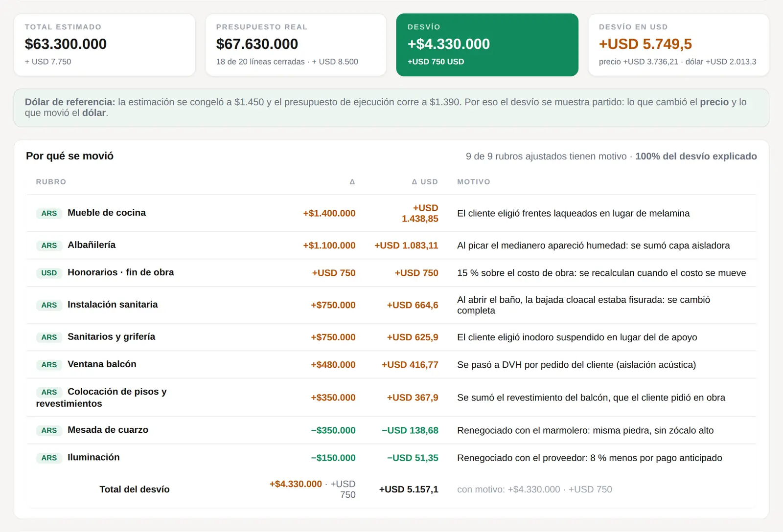Click the +$1.400.000 delta amount
The image size is (783, 532).
(x=329, y=213)
